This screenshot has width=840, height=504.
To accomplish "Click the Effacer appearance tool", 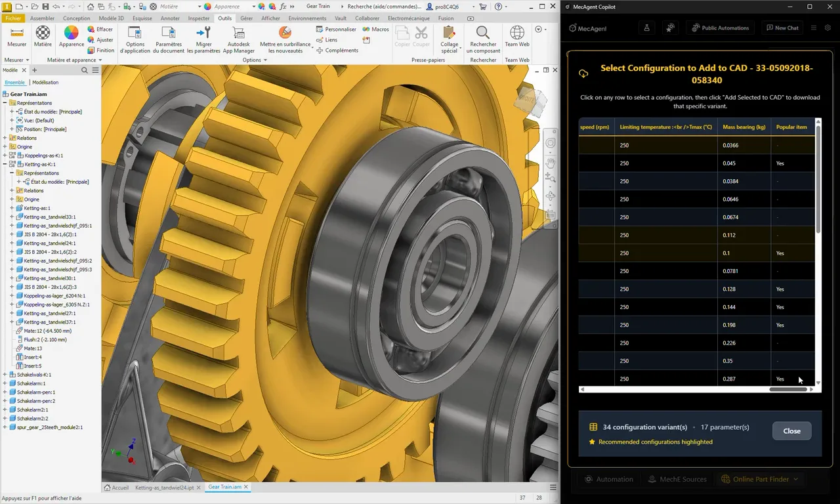I will click(100, 29).
